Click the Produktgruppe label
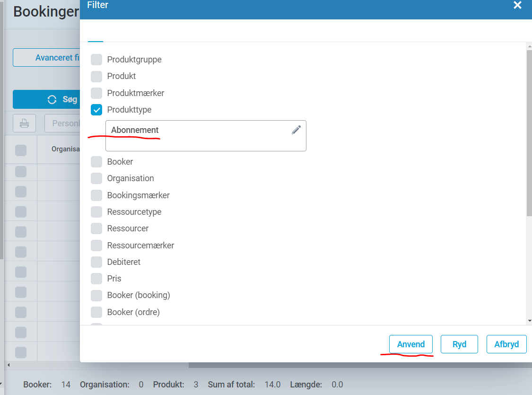Screen dimensions: 532x395 coord(134,60)
